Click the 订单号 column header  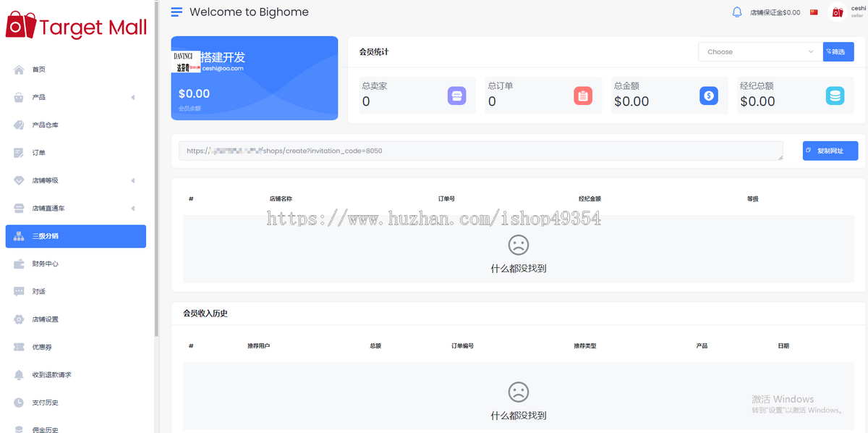coord(446,198)
